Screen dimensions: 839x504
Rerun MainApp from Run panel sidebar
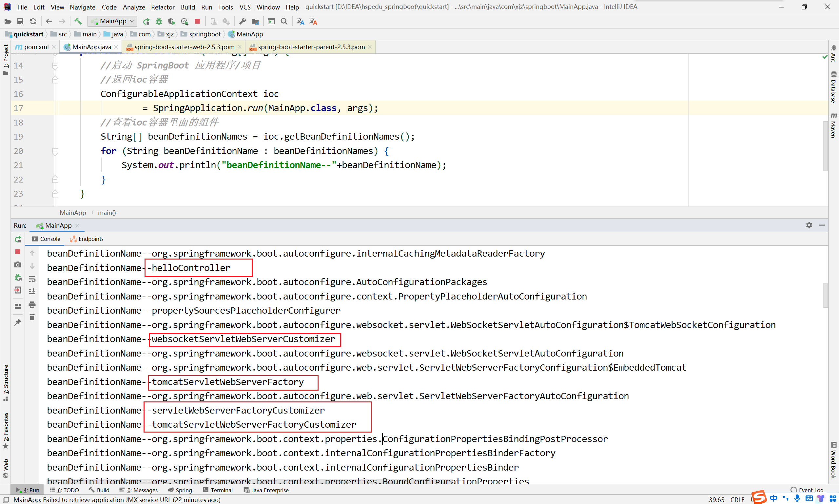(18, 239)
